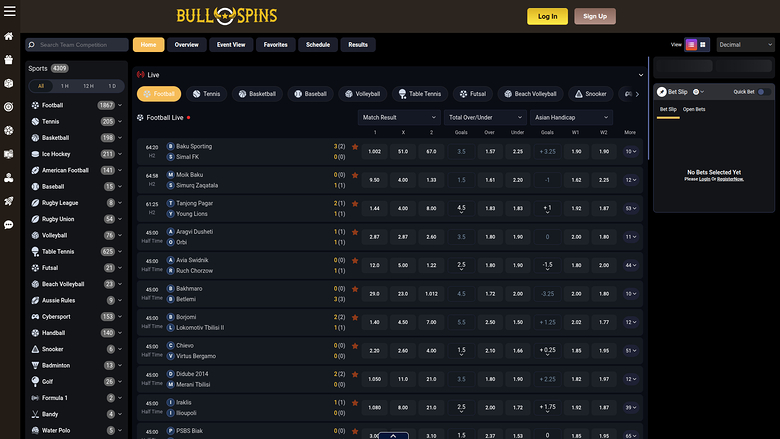This screenshot has height=439, width=780.
Task: Open Table Tennis in the sports sidebar
Action: point(77,252)
